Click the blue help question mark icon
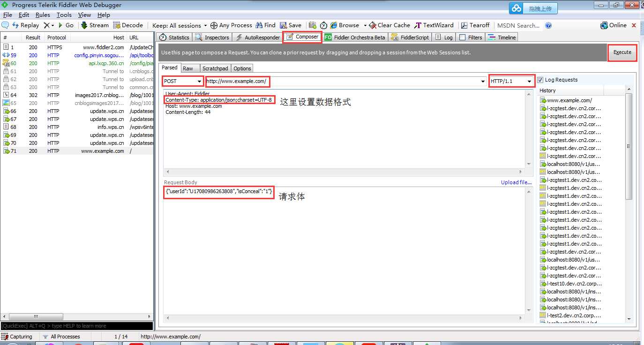This screenshot has height=345, width=644. point(548,25)
